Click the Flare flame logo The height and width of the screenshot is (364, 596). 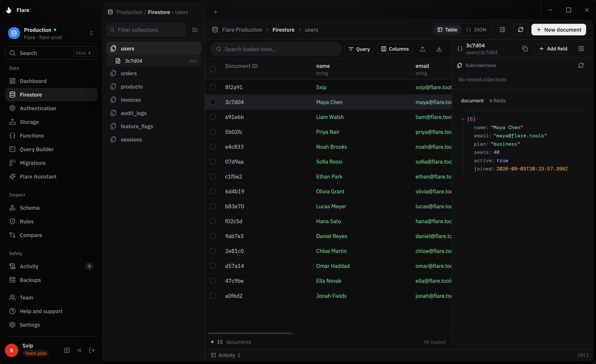[9, 10]
